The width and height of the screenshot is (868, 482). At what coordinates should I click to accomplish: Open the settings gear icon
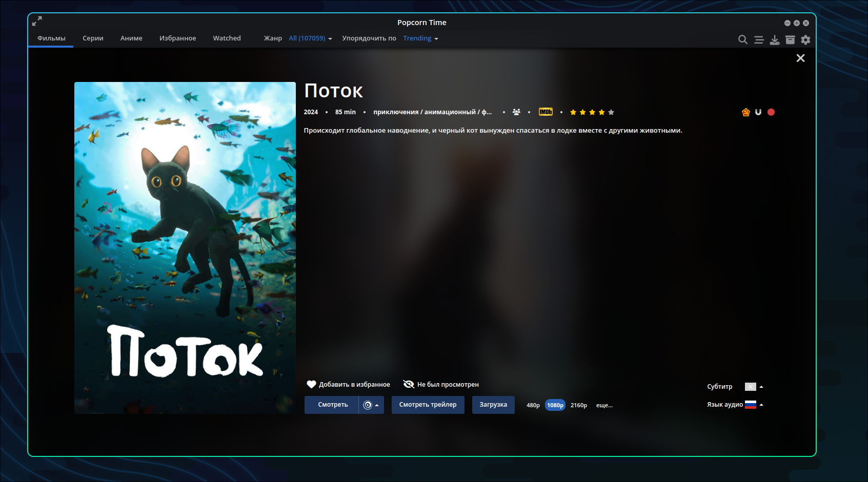tap(805, 39)
